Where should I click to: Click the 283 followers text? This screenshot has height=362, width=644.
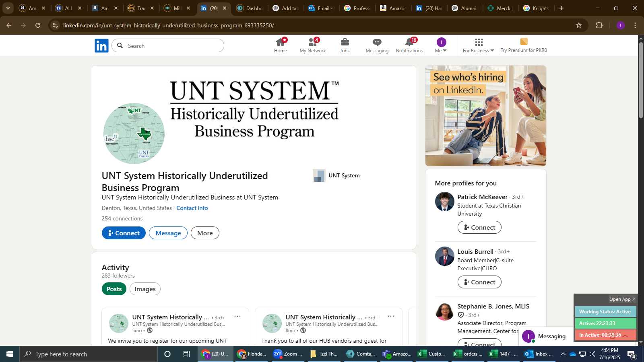[118, 276]
